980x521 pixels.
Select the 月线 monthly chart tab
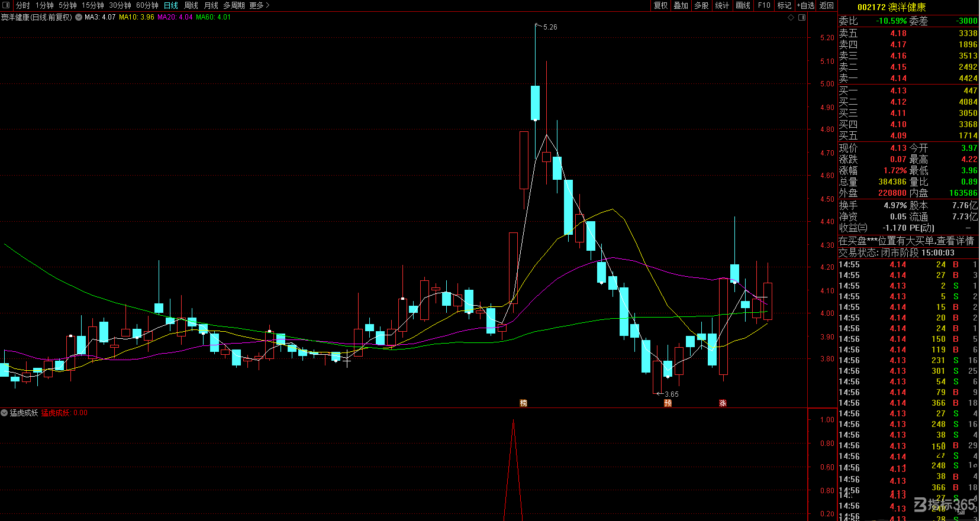[x=211, y=5]
